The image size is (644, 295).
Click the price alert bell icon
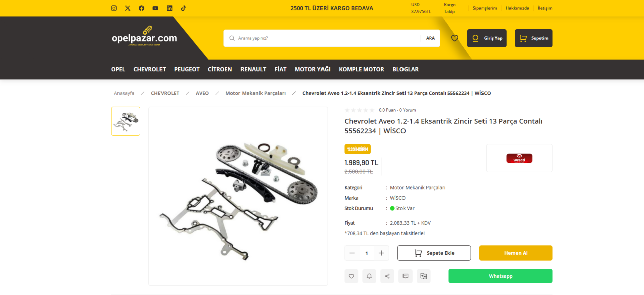369,276
